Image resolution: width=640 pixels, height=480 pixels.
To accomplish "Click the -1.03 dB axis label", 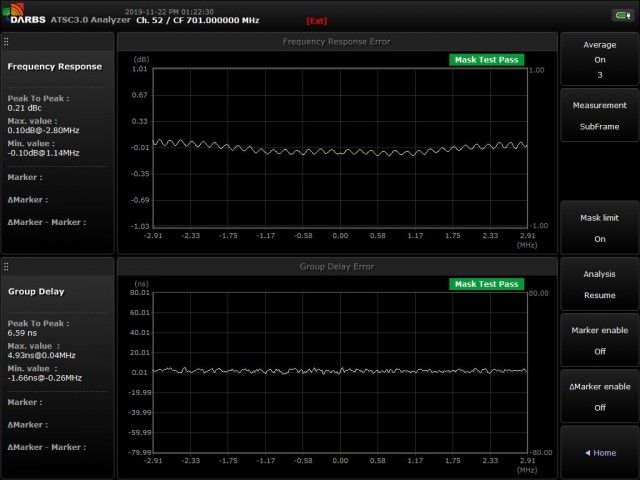I will [140, 227].
